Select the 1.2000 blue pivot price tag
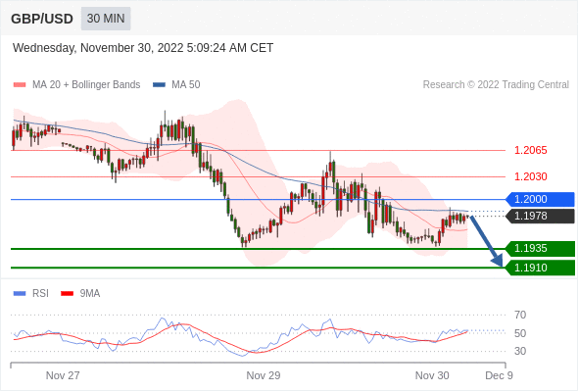578x392 pixels. (540, 199)
